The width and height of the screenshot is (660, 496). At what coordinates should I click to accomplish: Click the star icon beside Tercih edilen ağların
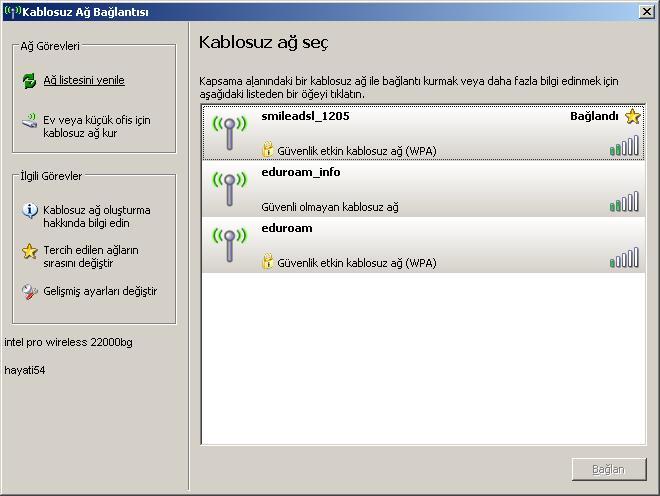click(x=29, y=251)
